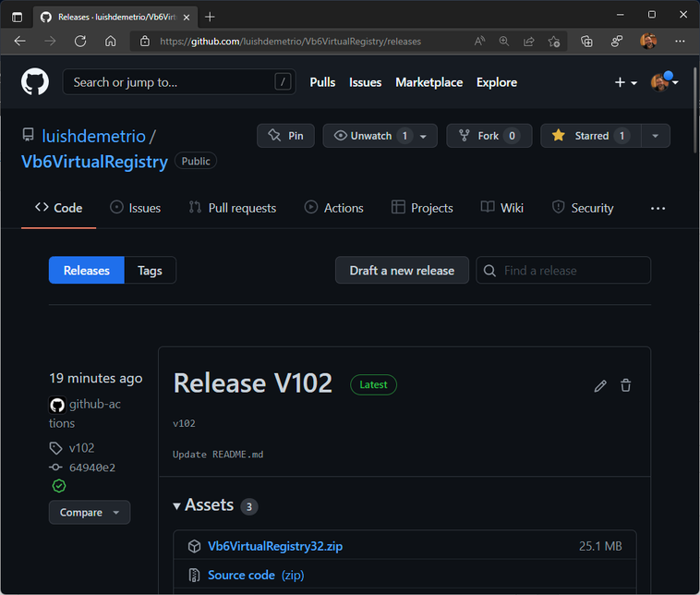Open Pulls in top navigation
700x595 pixels.
tap(322, 82)
